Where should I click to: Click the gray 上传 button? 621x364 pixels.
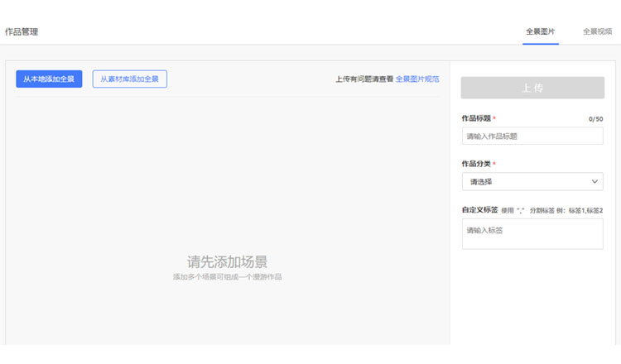[x=532, y=88]
